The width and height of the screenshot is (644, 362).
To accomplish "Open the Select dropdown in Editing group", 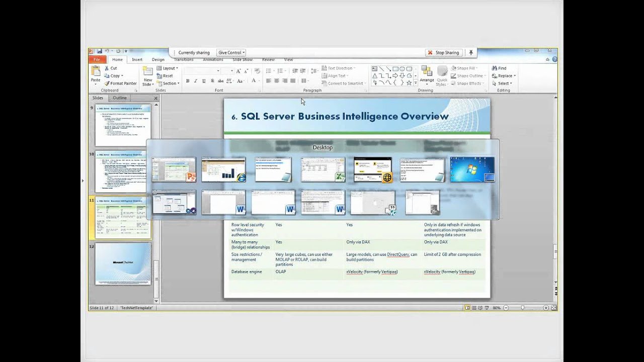I will 502,83.
